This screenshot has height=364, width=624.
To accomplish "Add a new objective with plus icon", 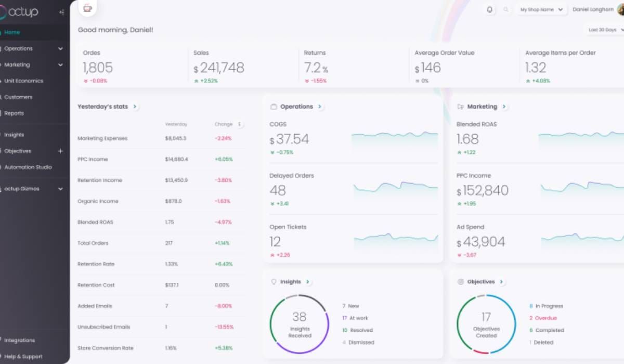I will (60, 151).
